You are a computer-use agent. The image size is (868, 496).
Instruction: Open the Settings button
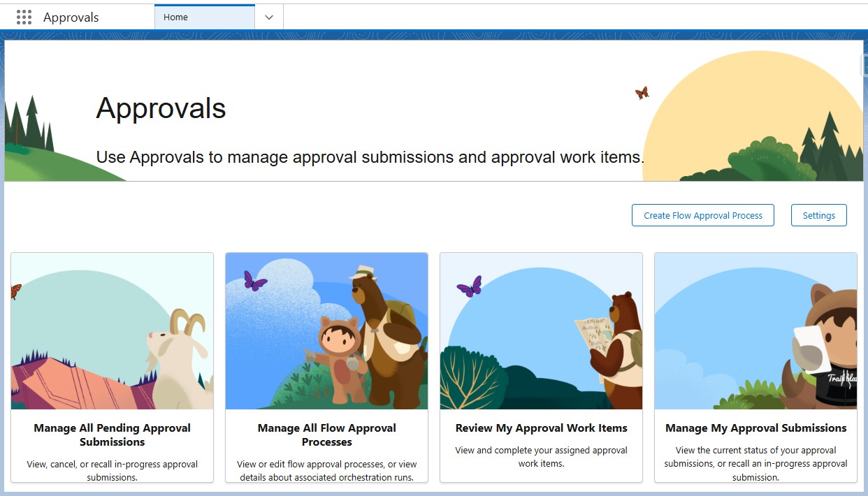(x=819, y=215)
